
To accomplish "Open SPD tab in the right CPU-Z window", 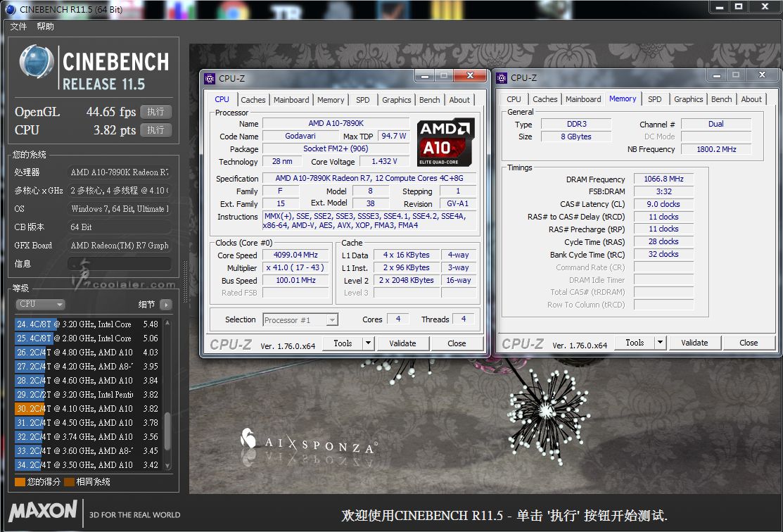I will 654,99.
